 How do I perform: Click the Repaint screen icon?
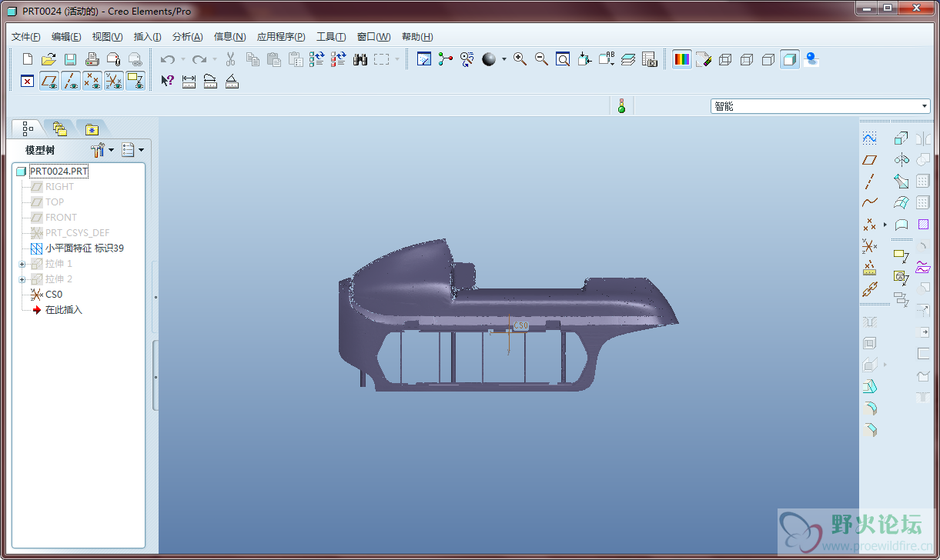pos(423,59)
